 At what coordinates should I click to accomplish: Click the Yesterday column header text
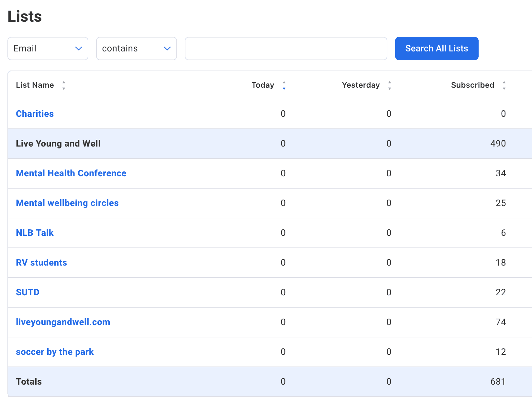[x=361, y=85]
